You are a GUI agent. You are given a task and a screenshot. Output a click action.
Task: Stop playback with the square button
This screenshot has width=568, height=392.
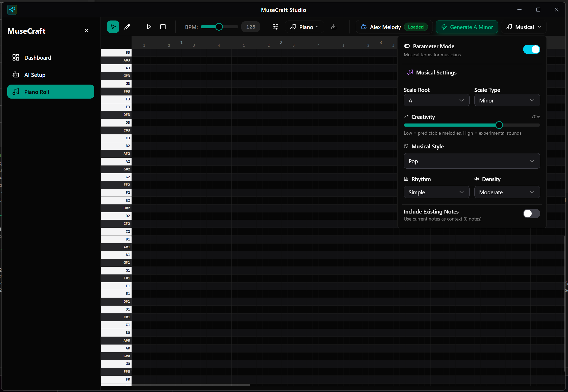click(x=163, y=27)
